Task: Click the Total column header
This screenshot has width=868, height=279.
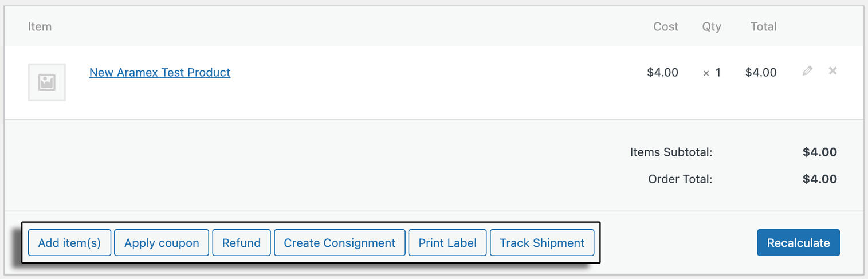Action: click(764, 27)
